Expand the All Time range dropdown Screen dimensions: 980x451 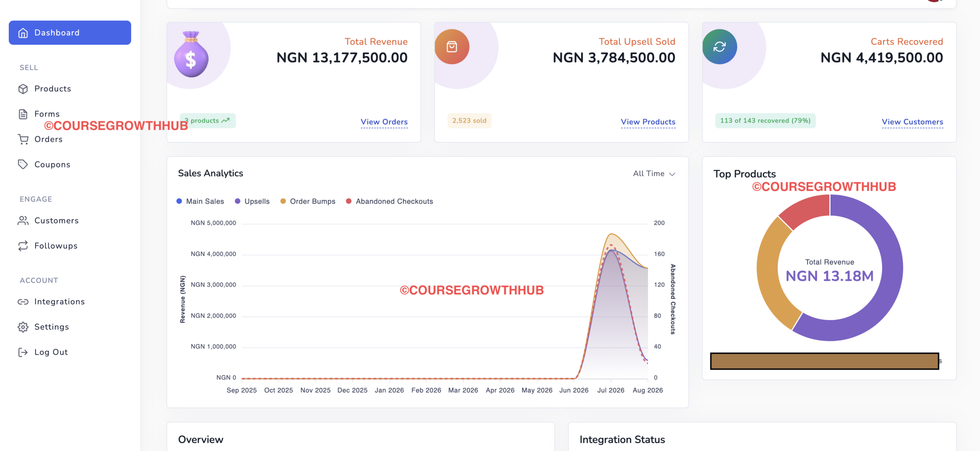tap(654, 174)
